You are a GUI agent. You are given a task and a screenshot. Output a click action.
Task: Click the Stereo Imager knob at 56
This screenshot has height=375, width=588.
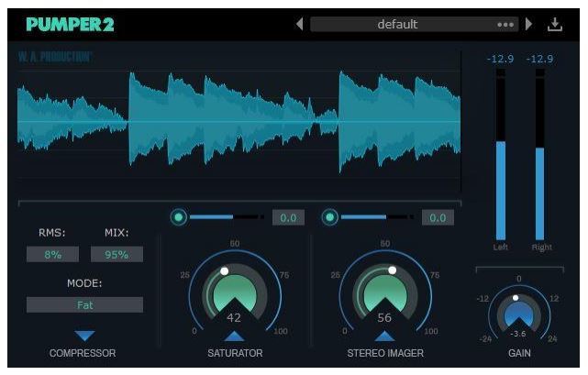[x=385, y=292]
